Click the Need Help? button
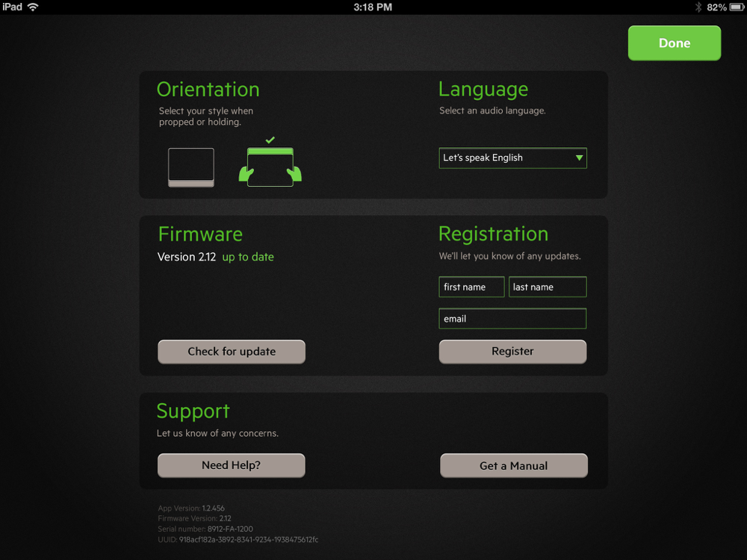The height and width of the screenshot is (560, 747). click(231, 465)
